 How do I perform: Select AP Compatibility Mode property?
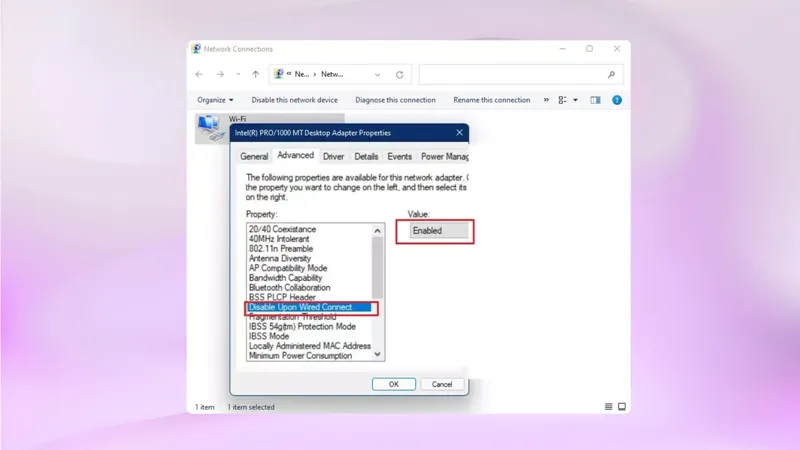click(x=288, y=268)
